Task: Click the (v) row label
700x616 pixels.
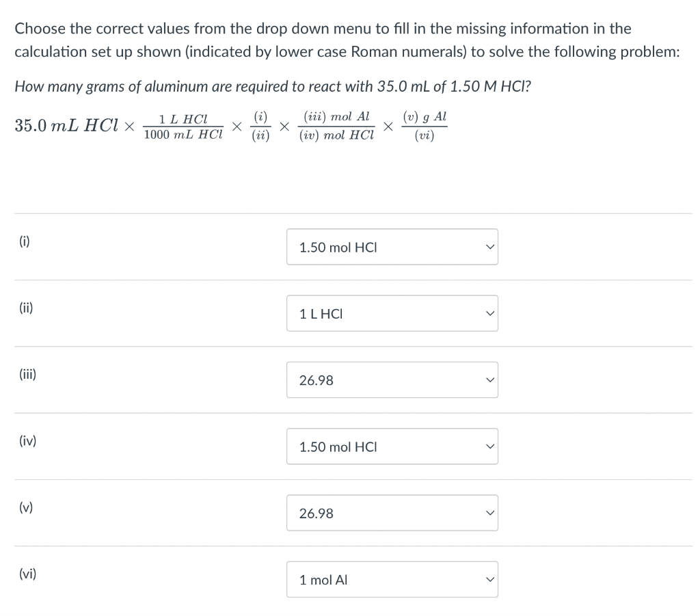Action: pyautogui.click(x=25, y=507)
